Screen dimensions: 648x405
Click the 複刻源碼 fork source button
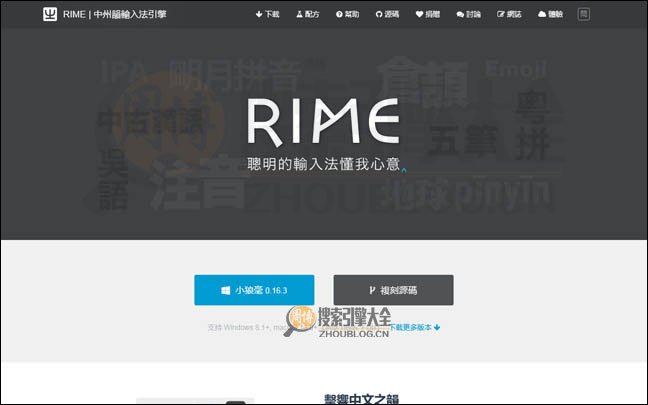pyautogui.click(x=393, y=290)
